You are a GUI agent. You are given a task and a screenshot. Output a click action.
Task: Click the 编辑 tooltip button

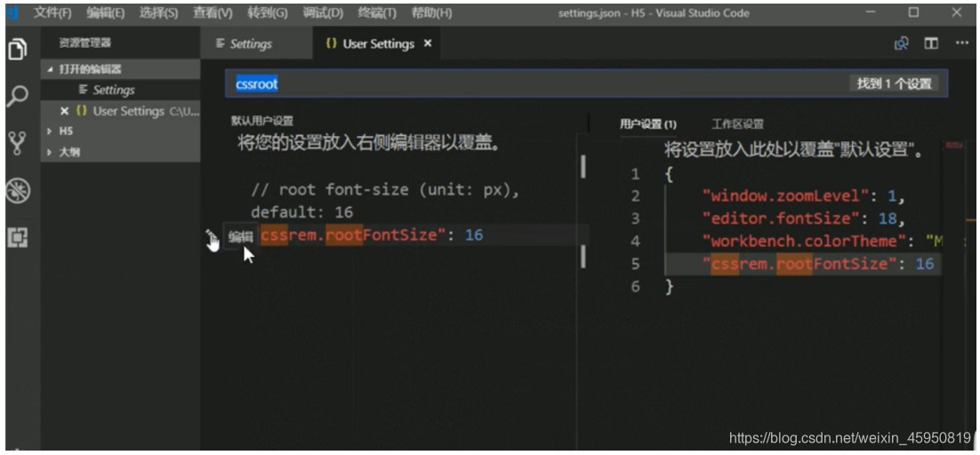(x=241, y=235)
